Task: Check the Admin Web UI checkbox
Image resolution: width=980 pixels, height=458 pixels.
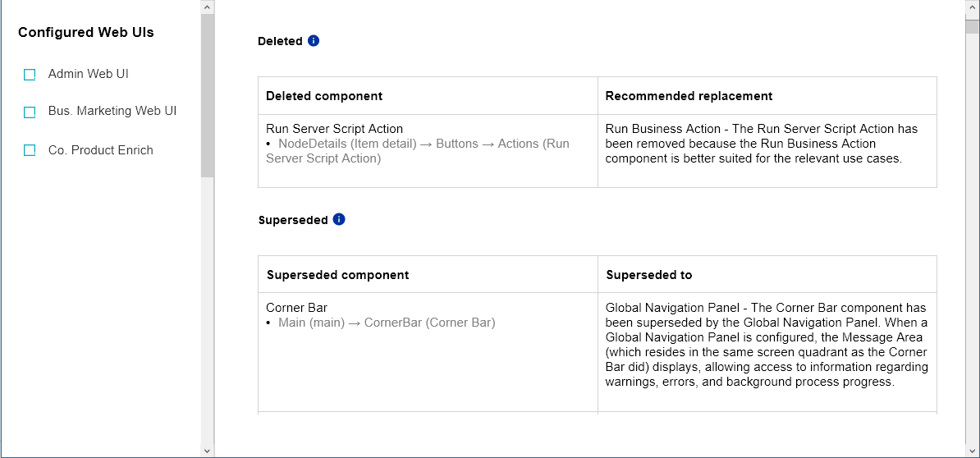Action: point(30,75)
